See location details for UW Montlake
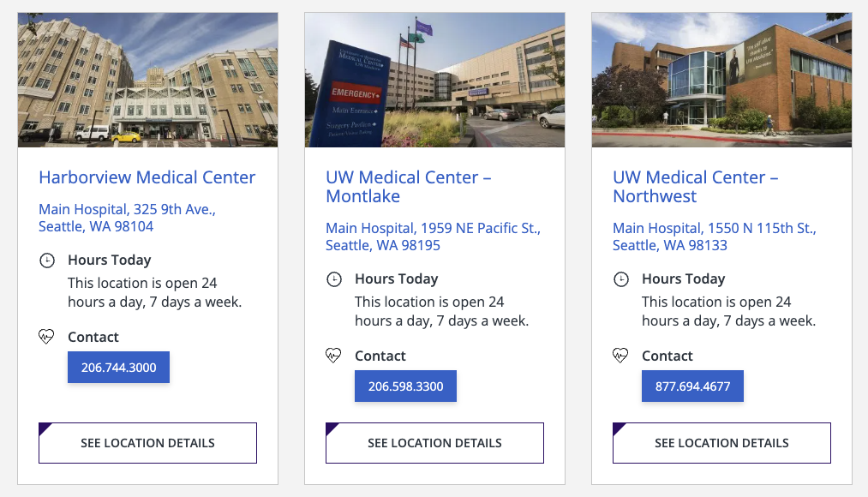This screenshot has width=868, height=497. [434, 443]
